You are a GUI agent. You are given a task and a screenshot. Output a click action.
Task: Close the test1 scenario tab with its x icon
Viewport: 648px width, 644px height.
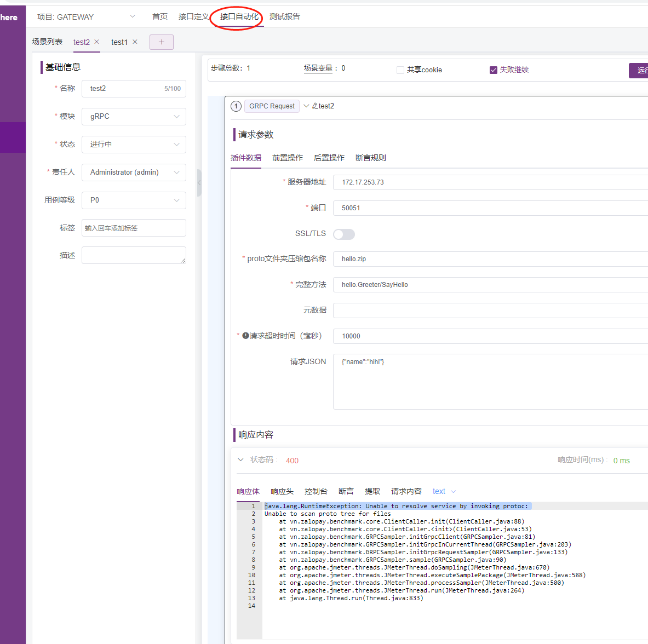pos(135,42)
